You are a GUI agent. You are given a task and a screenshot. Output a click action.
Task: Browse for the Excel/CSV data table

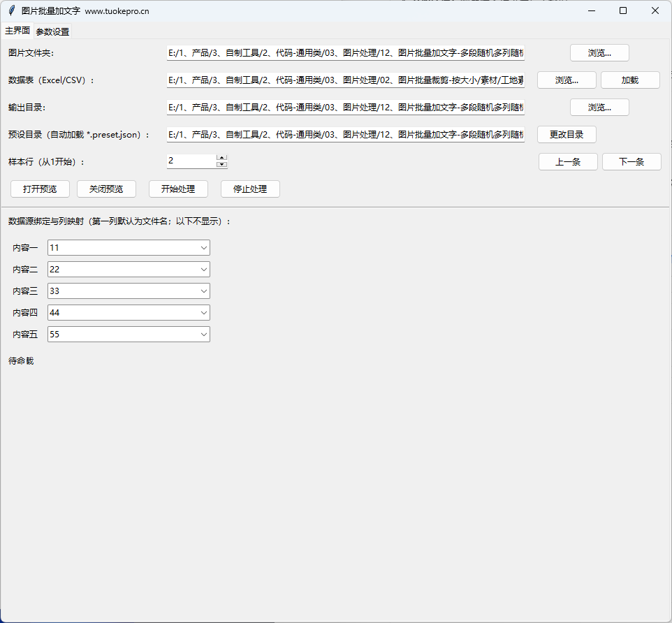point(567,80)
